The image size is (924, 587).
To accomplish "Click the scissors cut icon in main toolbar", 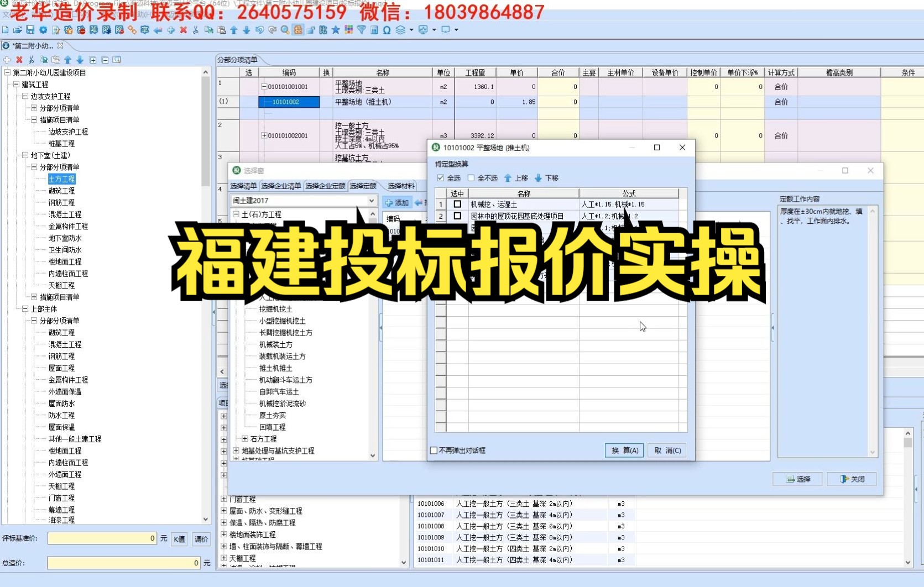I will coord(196,30).
